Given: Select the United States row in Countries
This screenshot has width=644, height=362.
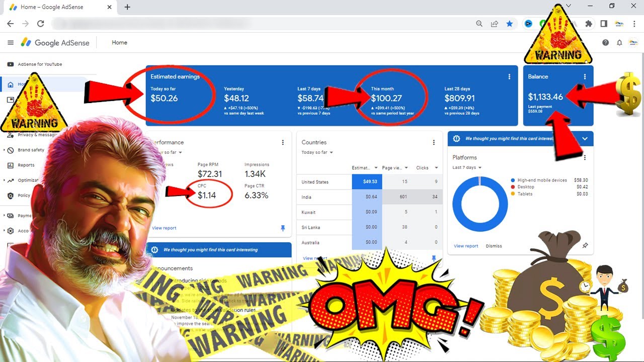Looking at the screenshot, I should [370, 182].
